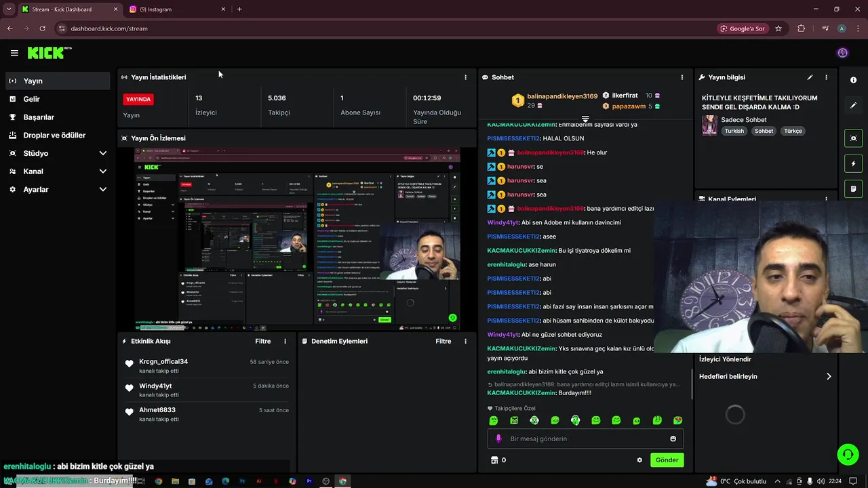The height and width of the screenshot is (488, 868).
Task: Click the lightning bolt quick-action icon
Action: coord(853,163)
